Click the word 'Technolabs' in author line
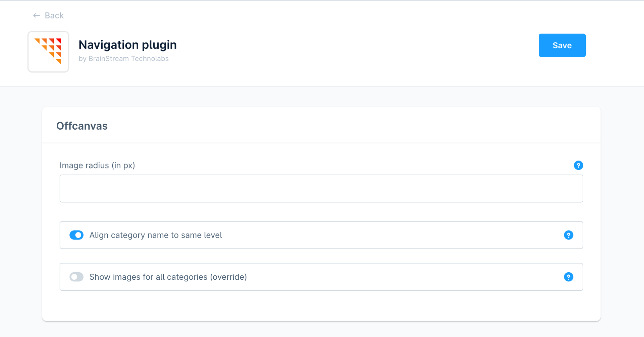The image size is (644, 337). tap(150, 59)
